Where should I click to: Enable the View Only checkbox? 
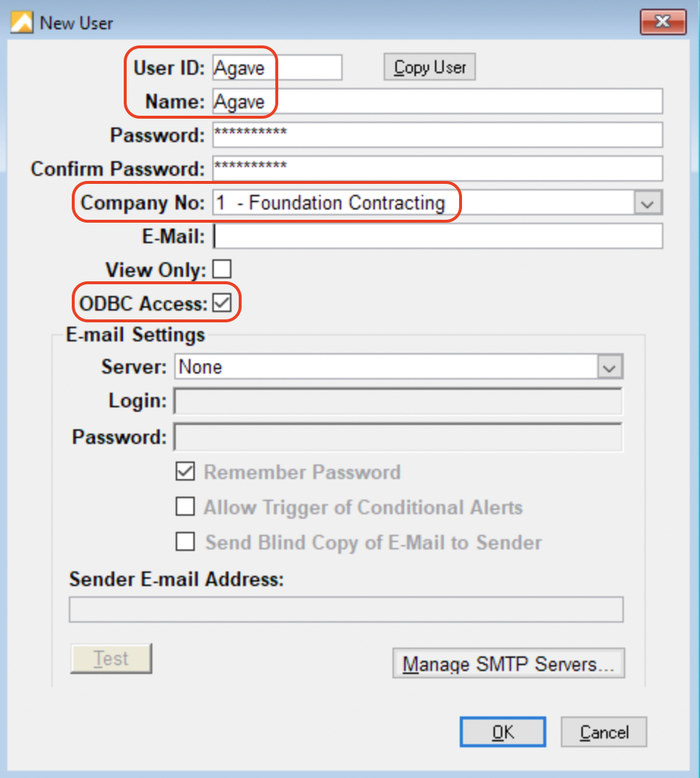[221, 269]
